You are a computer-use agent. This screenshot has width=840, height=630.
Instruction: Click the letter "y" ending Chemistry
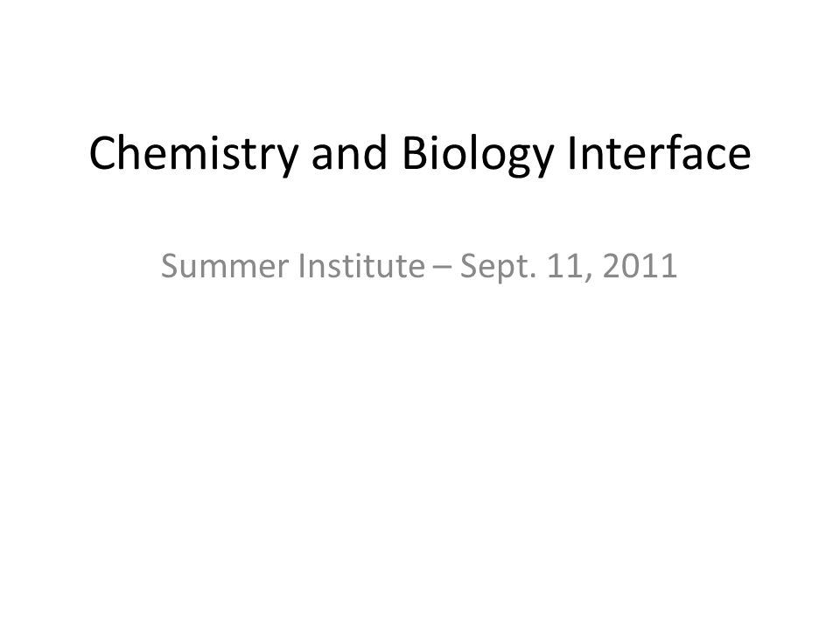coord(287,162)
